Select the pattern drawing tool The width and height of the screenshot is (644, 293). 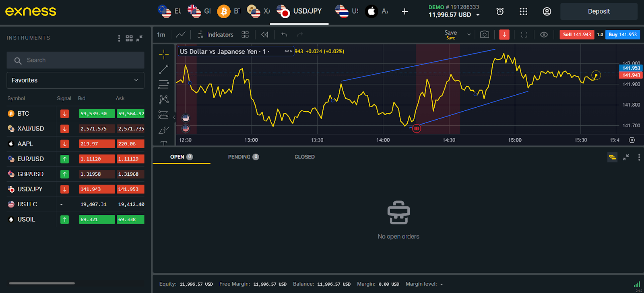tap(164, 100)
